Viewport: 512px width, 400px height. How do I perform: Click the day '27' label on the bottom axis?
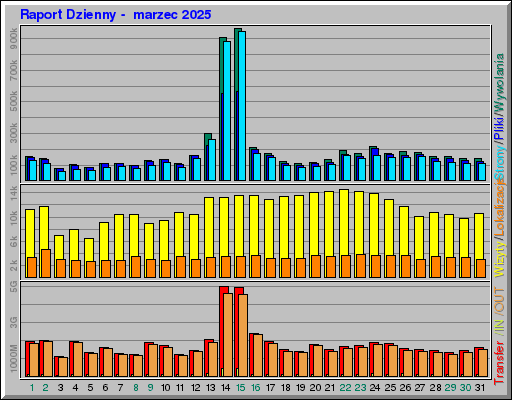pyautogui.click(x=420, y=388)
